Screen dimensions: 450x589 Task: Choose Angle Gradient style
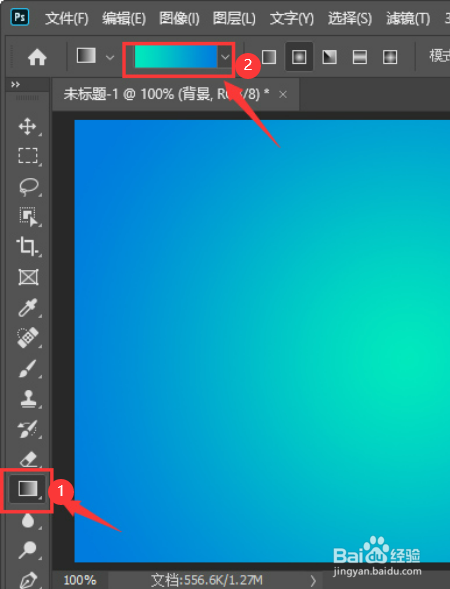point(329,57)
